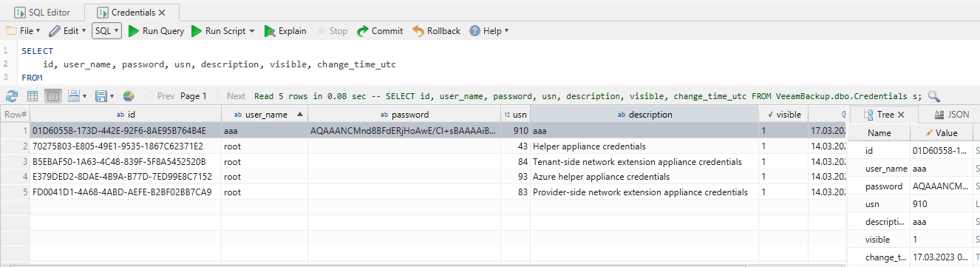Close the Tree tab
The width and height of the screenshot is (980, 267).
[x=901, y=115]
